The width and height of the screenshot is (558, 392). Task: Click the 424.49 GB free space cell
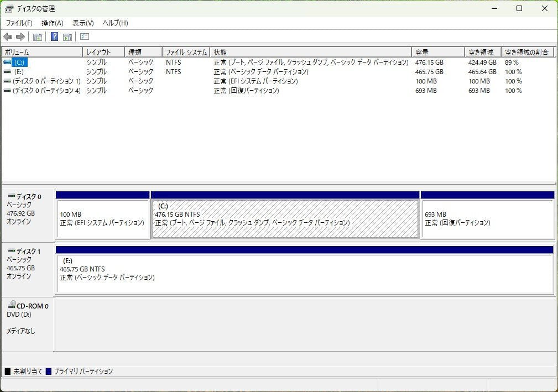[x=482, y=62]
